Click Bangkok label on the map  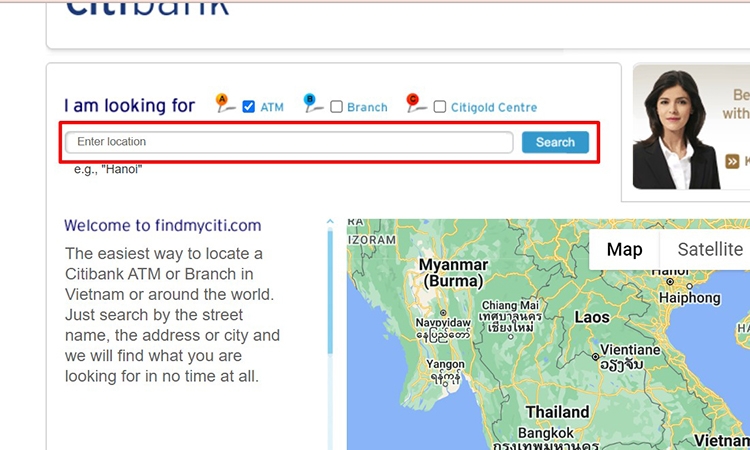546,433
